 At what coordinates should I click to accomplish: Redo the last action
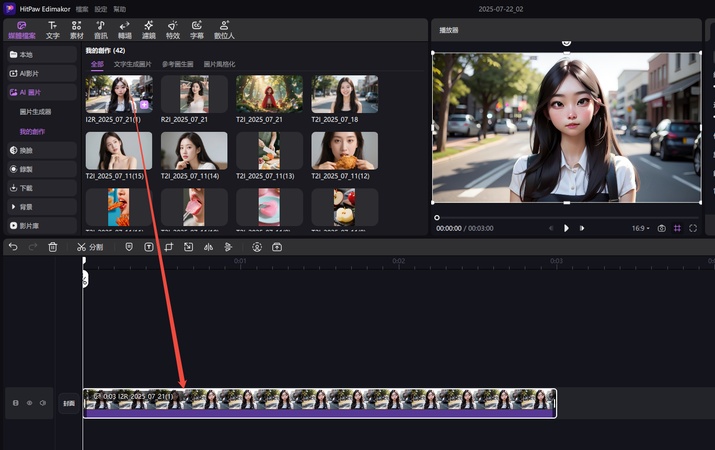(x=33, y=247)
